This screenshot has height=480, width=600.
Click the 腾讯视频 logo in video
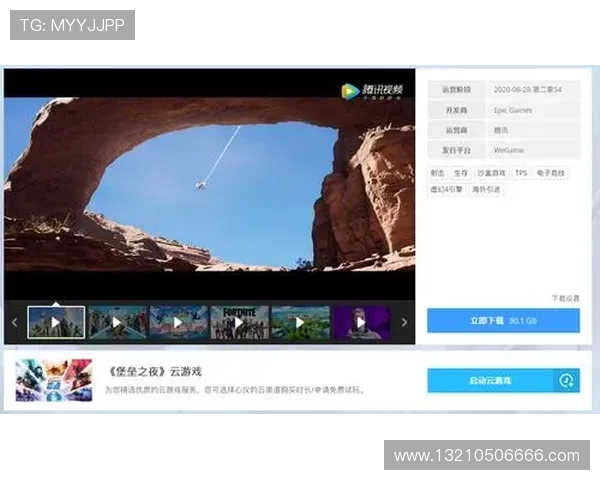(372, 91)
